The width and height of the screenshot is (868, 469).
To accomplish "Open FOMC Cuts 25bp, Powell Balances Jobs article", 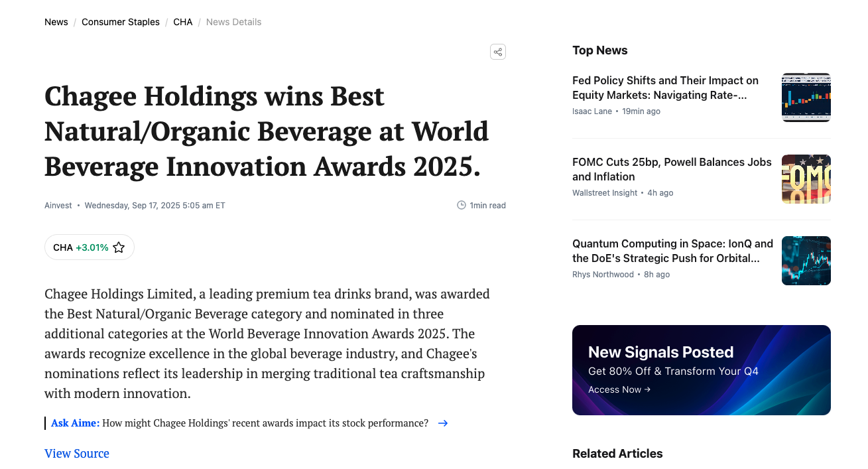I will click(672, 169).
